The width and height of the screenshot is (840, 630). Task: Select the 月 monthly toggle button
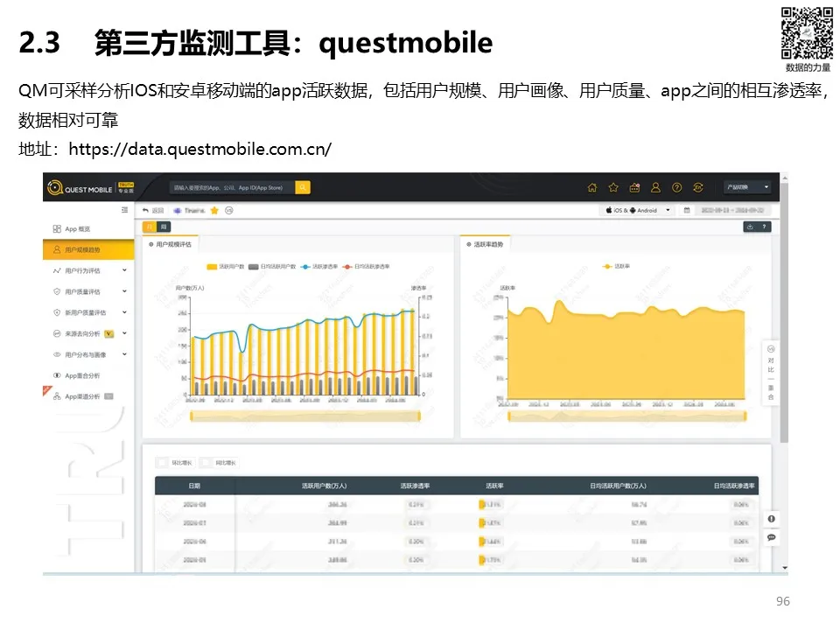pyautogui.click(x=150, y=227)
